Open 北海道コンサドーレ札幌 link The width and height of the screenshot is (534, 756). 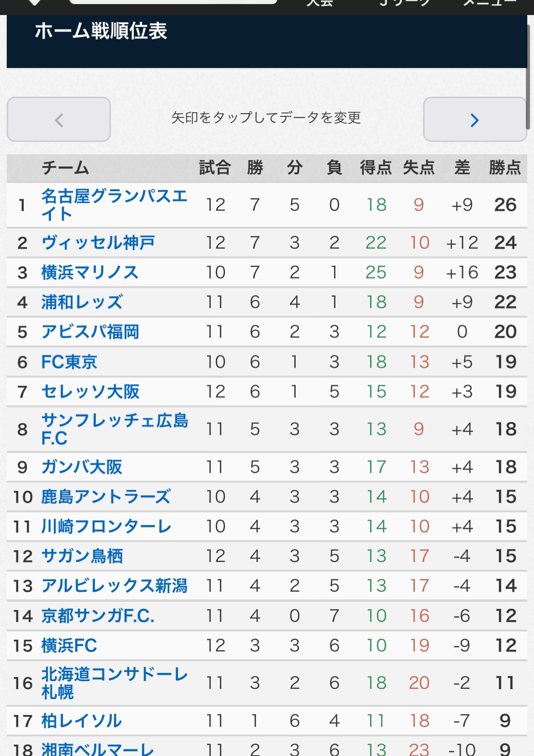coord(115,683)
